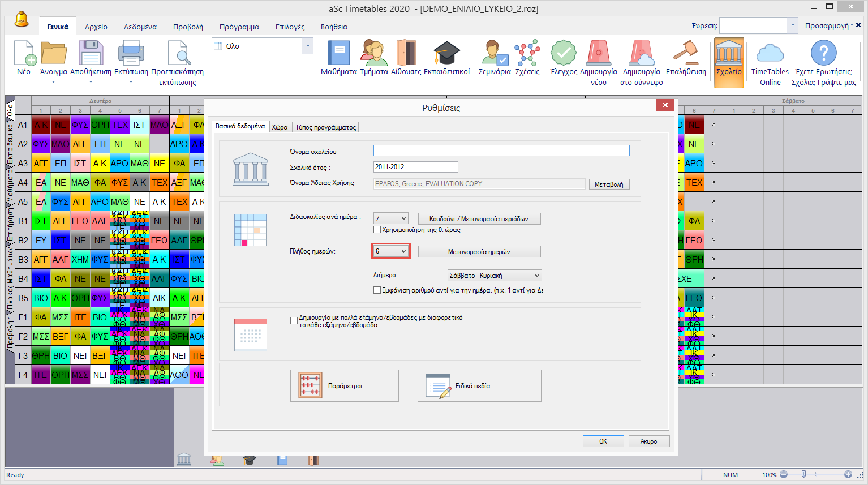Screen dimensions: 868x485
Task: Expand the Διδασκαλίες ανά ημέρα dropdown
Action: [403, 218]
